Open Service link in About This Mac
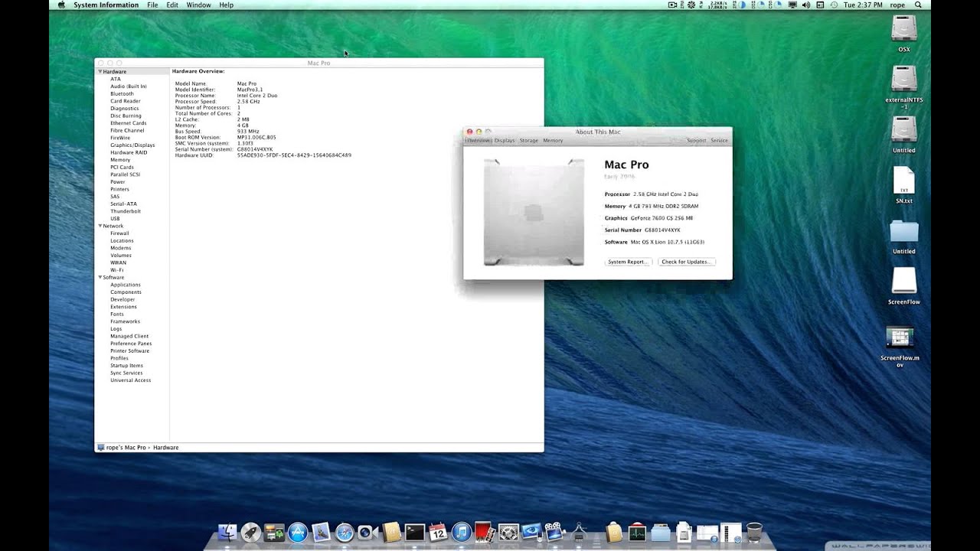The image size is (980, 551). coord(719,141)
